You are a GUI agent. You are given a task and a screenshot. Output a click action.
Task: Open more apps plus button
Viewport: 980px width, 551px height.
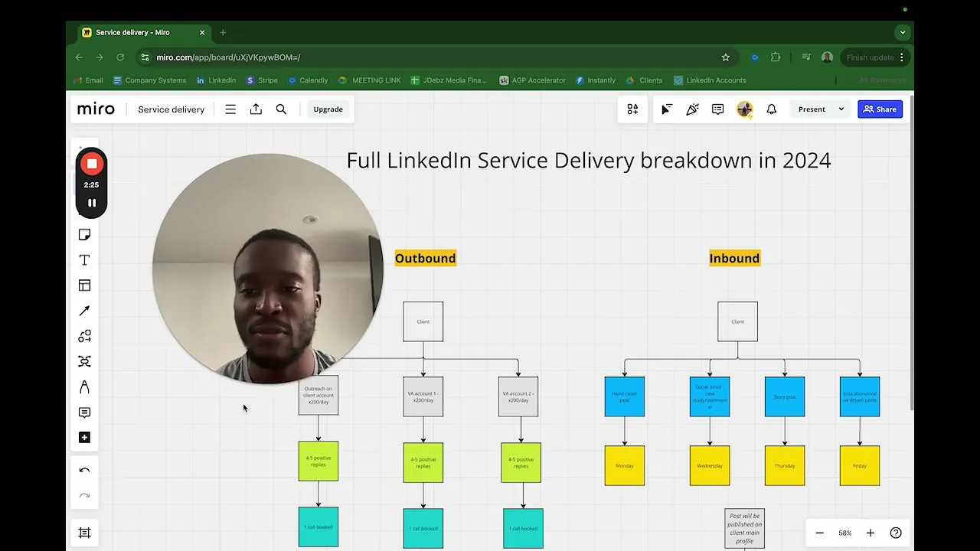click(x=84, y=438)
